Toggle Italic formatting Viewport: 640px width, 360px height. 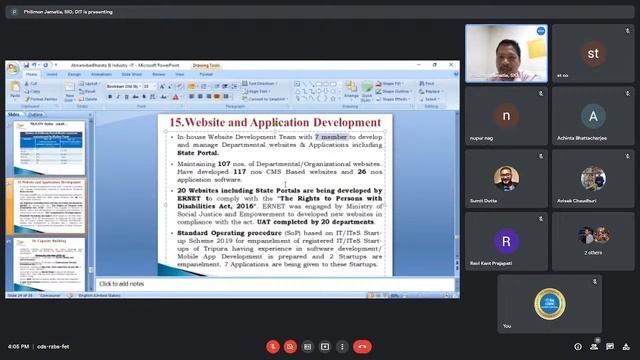point(118,97)
